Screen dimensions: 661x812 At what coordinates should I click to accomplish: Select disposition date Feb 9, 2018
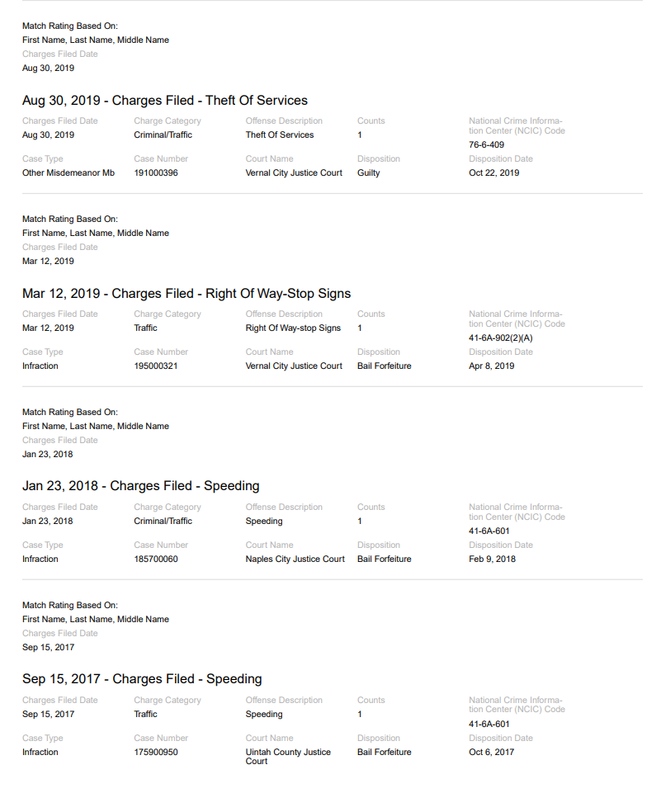point(492,559)
